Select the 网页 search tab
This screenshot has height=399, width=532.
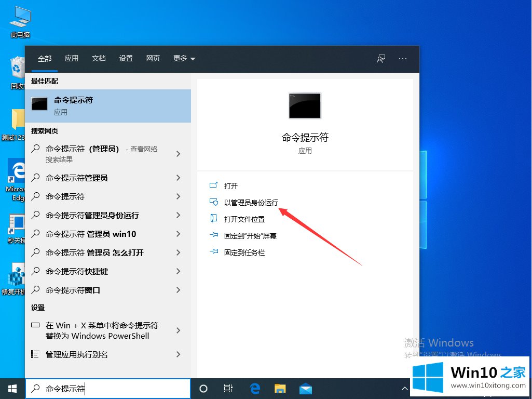[153, 59]
